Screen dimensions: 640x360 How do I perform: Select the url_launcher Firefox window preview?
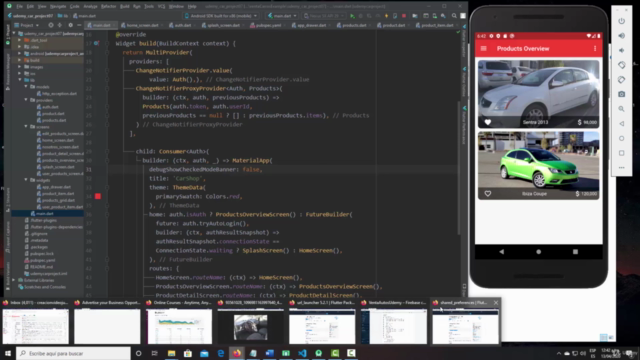[322, 322]
